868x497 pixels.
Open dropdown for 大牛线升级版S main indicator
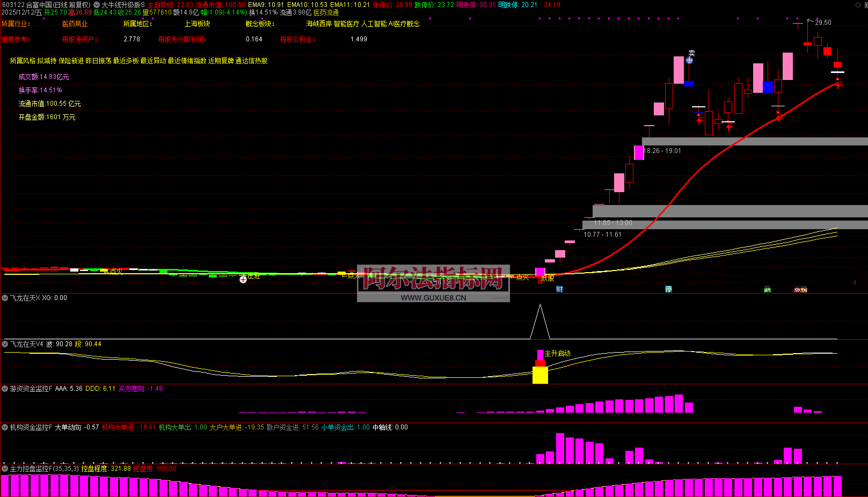(97, 5)
